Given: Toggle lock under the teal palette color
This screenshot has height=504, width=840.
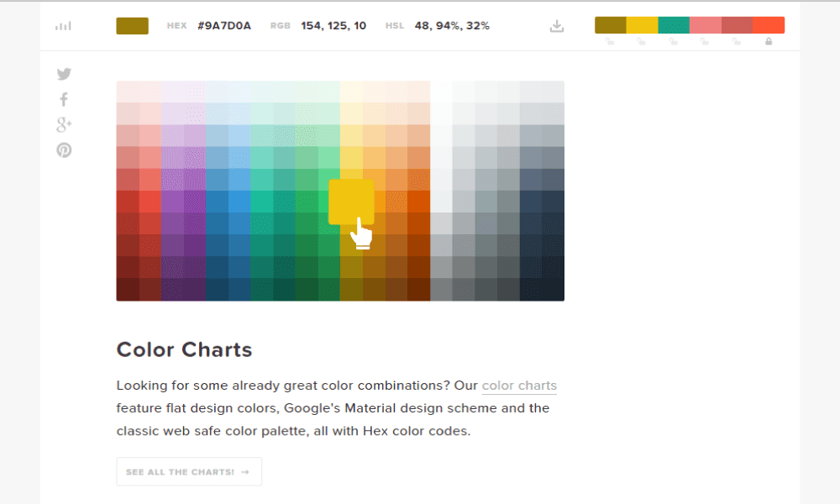Looking at the screenshot, I should (x=674, y=41).
